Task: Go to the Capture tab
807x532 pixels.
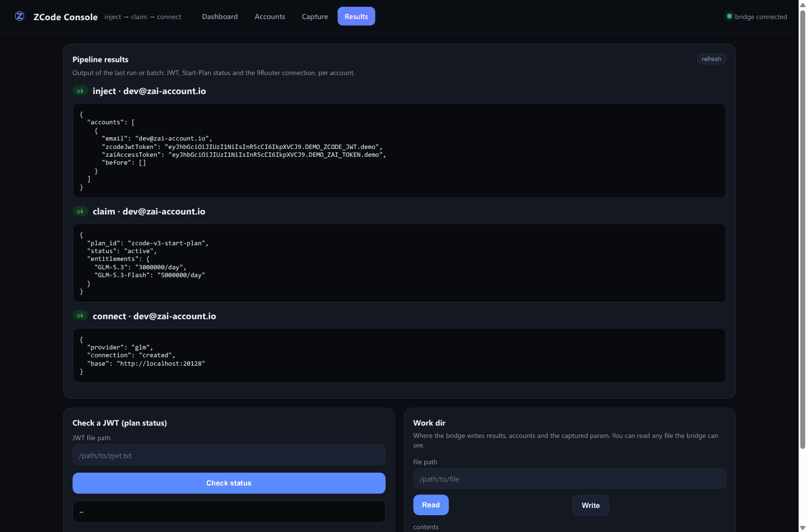Action: [x=315, y=16]
